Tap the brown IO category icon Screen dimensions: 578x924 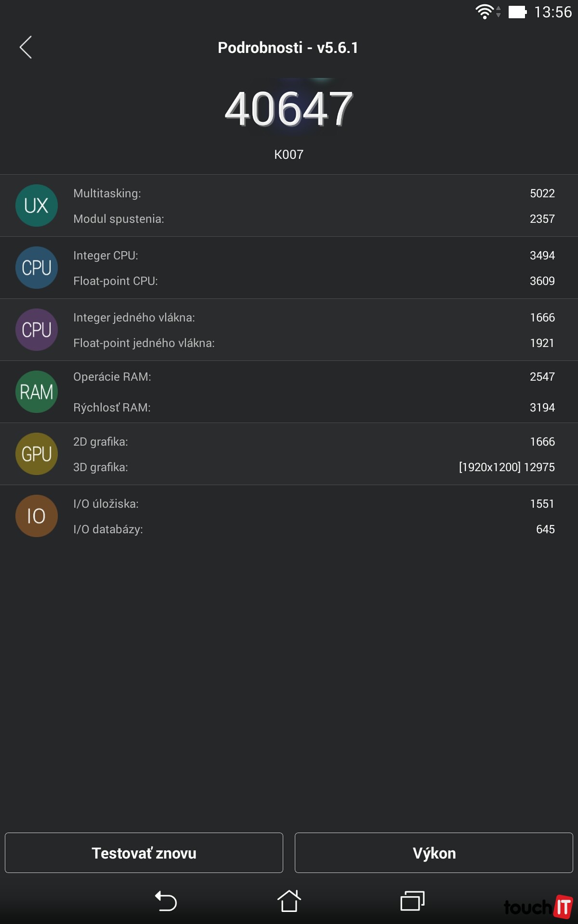tap(37, 516)
